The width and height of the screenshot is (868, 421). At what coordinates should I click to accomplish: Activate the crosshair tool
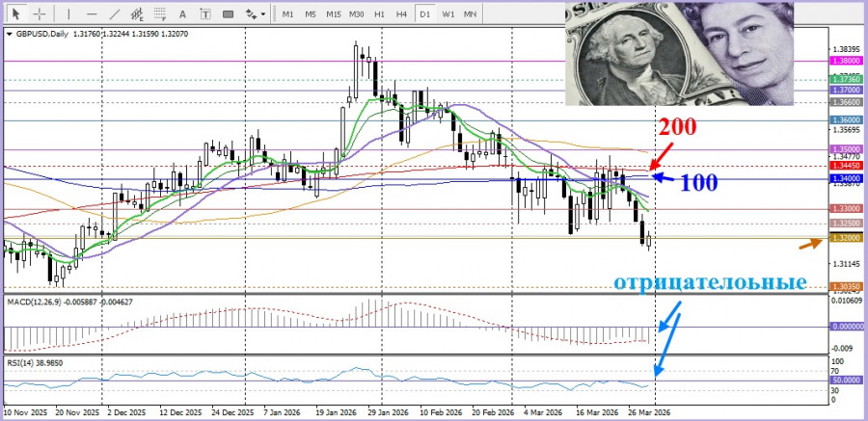pyautogui.click(x=39, y=13)
